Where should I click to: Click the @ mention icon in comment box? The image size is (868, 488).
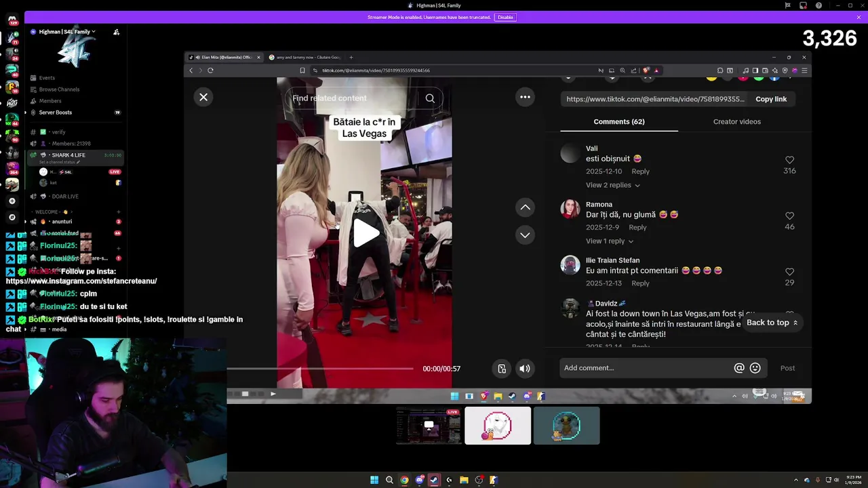tap(739, 368)
